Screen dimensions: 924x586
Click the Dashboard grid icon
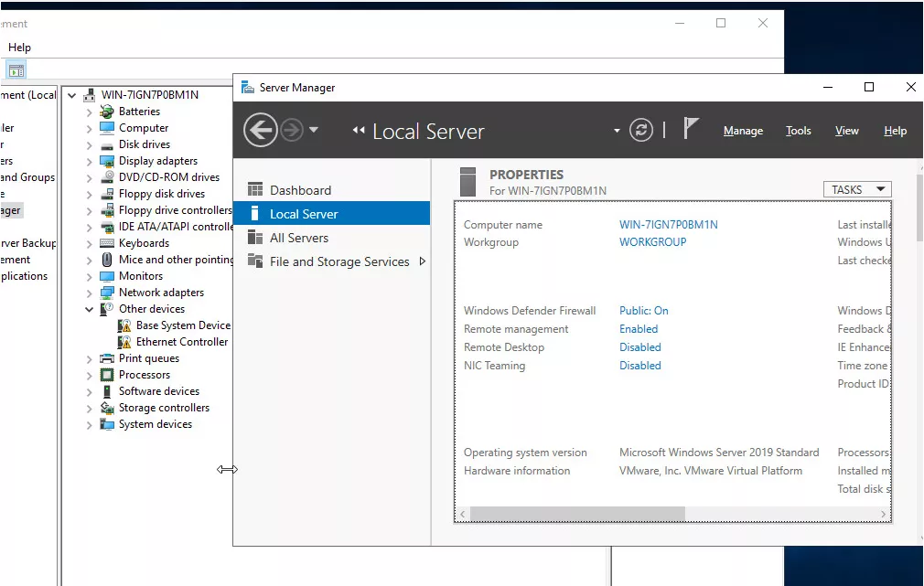(x=255, y=189)
